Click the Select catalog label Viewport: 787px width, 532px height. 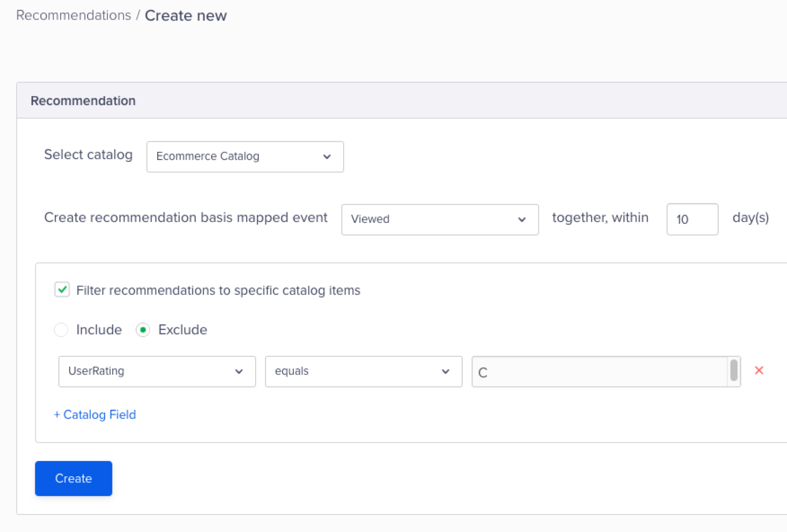click(88, 155)
